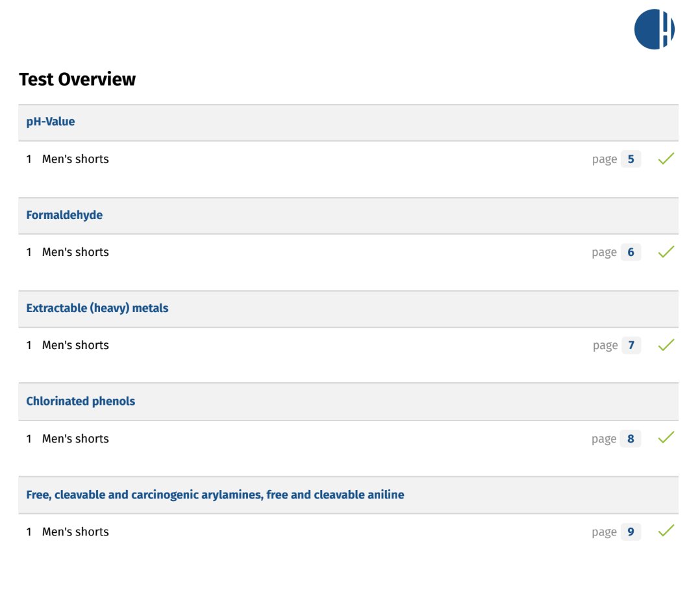
Task: Click the checkmark in the arylamines section
Action: coord(666,530)
